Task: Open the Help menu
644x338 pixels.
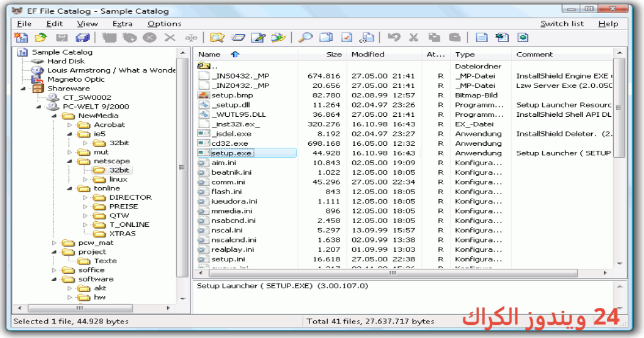Action: 608,24
